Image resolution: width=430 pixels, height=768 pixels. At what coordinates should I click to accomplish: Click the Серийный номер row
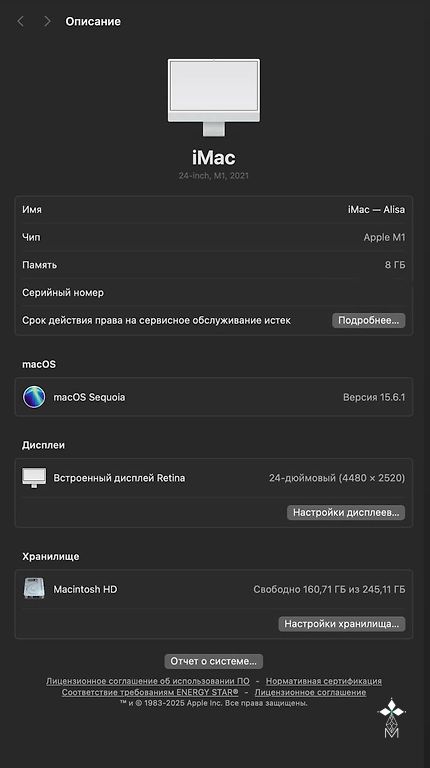pos(214,292)
